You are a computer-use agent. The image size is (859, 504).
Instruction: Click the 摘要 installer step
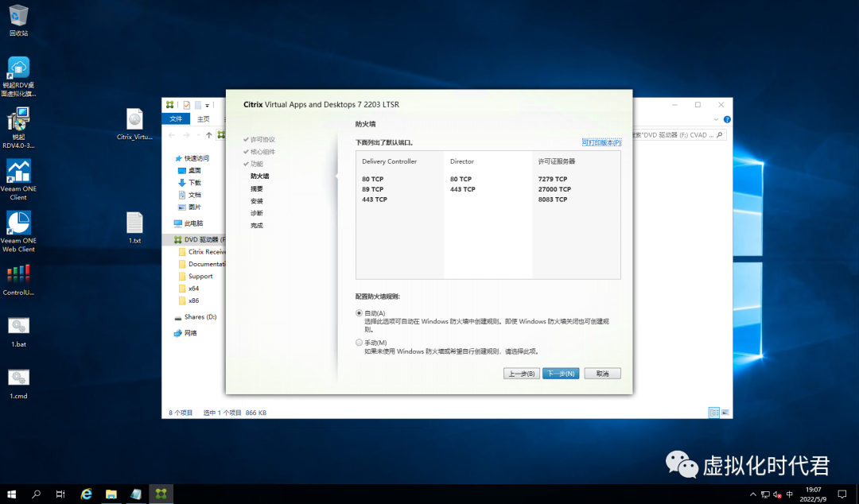click(x=256, y=188)
